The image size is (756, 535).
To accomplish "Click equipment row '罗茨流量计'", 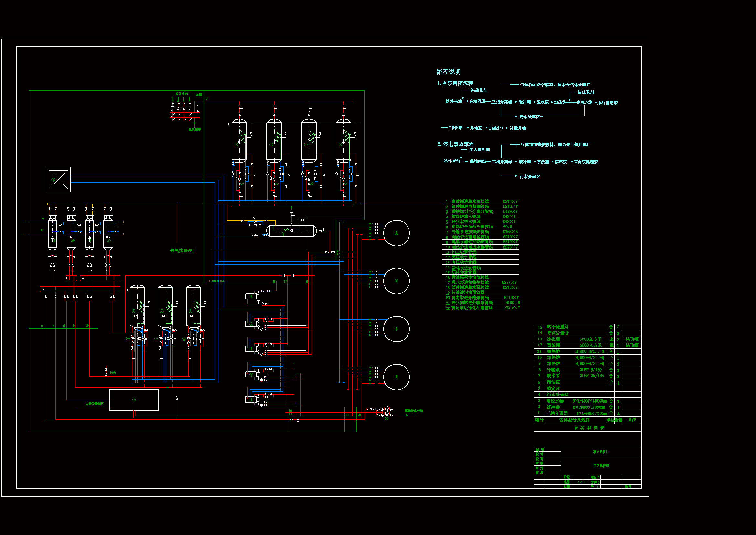I will pos(588,333).
